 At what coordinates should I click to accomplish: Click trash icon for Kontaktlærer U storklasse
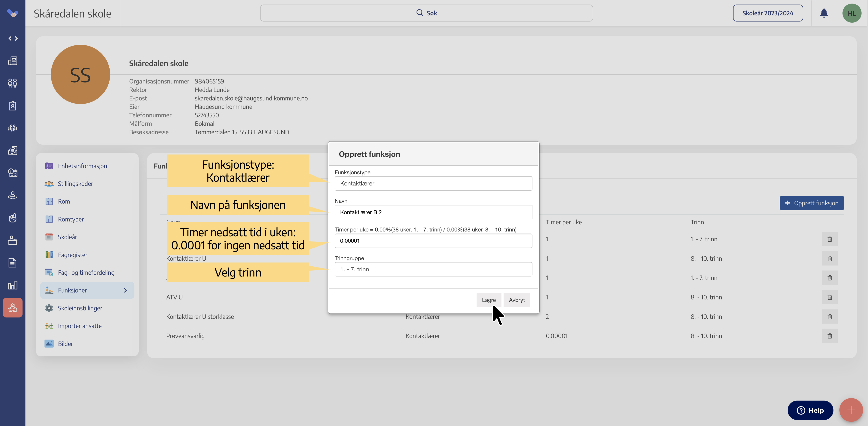[x=830, y=316]
